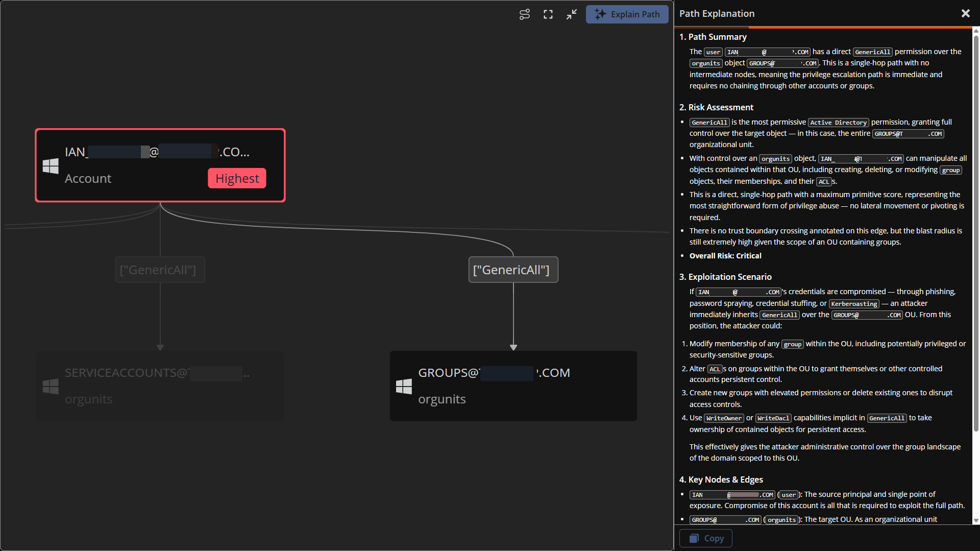This screenshot has width=980, height=551.
Task: Toggle fullscreen view icon
Action: point(548,14)
